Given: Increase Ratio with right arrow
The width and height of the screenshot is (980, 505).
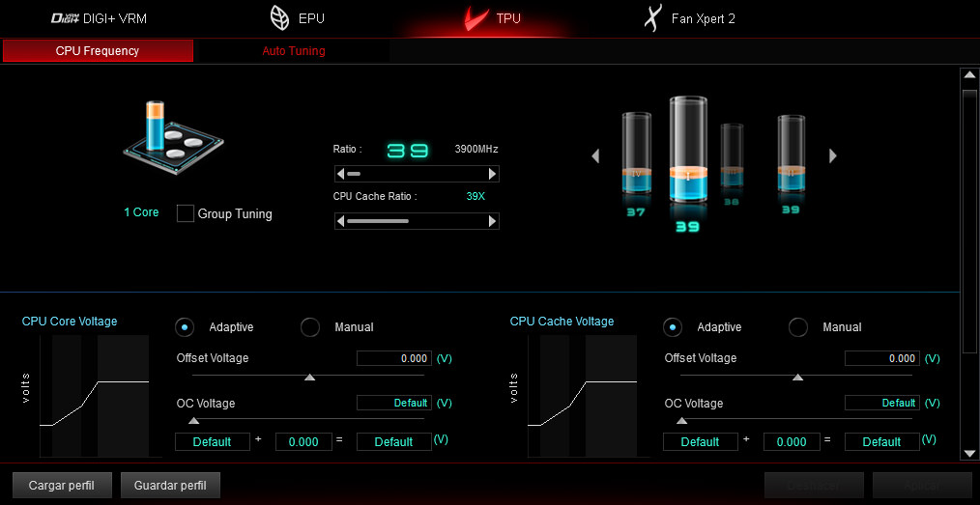Looking at the screenshot, I should (x=493, y=174).
